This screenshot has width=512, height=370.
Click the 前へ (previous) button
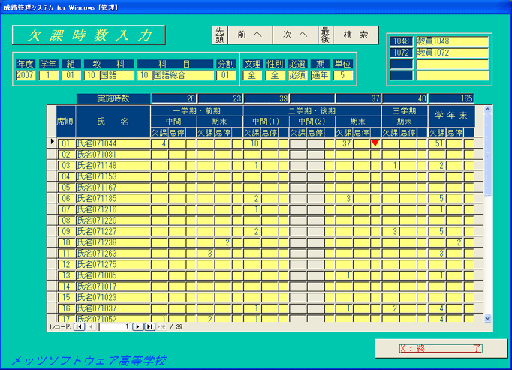click(250, 35)
